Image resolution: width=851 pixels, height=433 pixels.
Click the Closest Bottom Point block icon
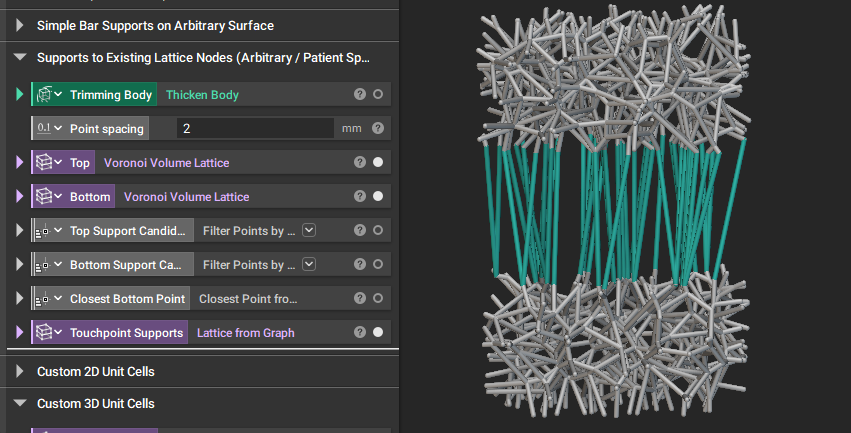pyautogui.click(x=43, y=298)
